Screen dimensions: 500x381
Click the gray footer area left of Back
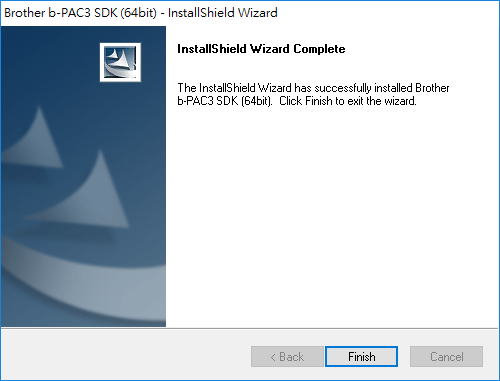coord(126,355)
